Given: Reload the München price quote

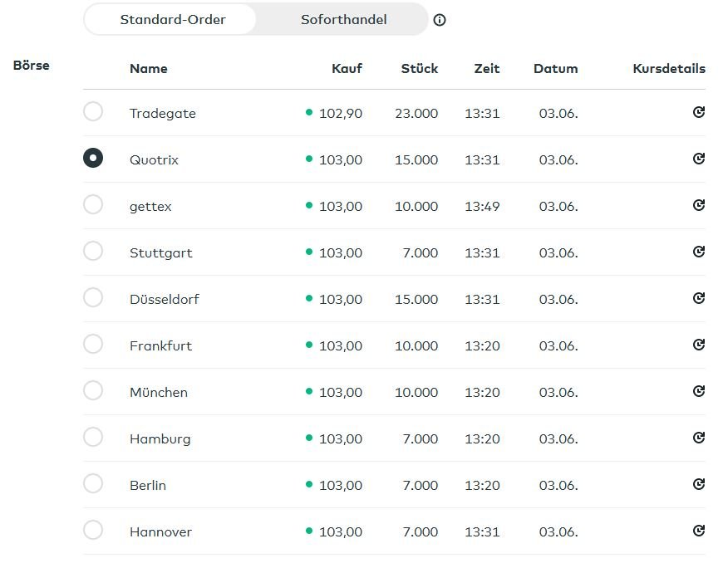Looking at the screenshot, I should [698, 391].
